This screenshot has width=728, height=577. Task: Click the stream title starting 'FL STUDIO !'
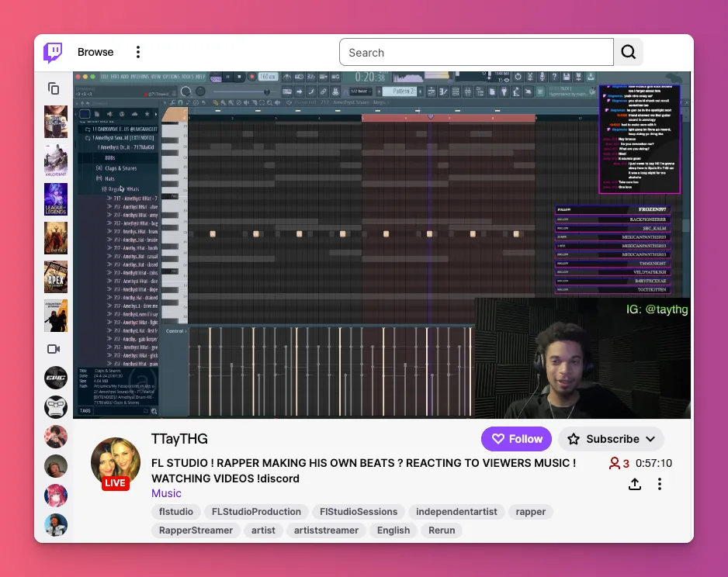tap(363, 470)
